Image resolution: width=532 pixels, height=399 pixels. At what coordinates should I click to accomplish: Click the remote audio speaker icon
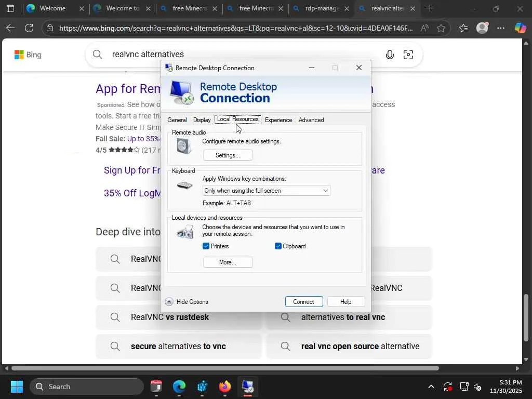coord(184,146)
